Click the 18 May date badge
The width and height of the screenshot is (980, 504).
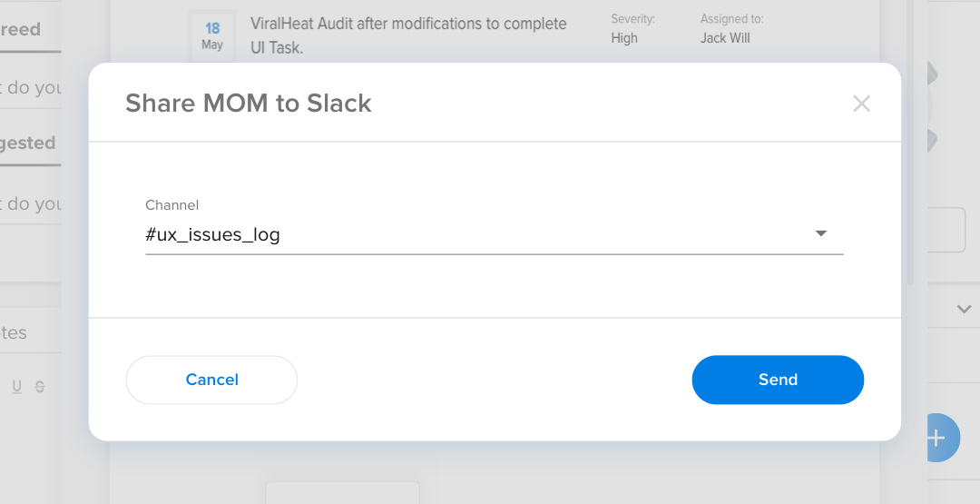point(212,36)
